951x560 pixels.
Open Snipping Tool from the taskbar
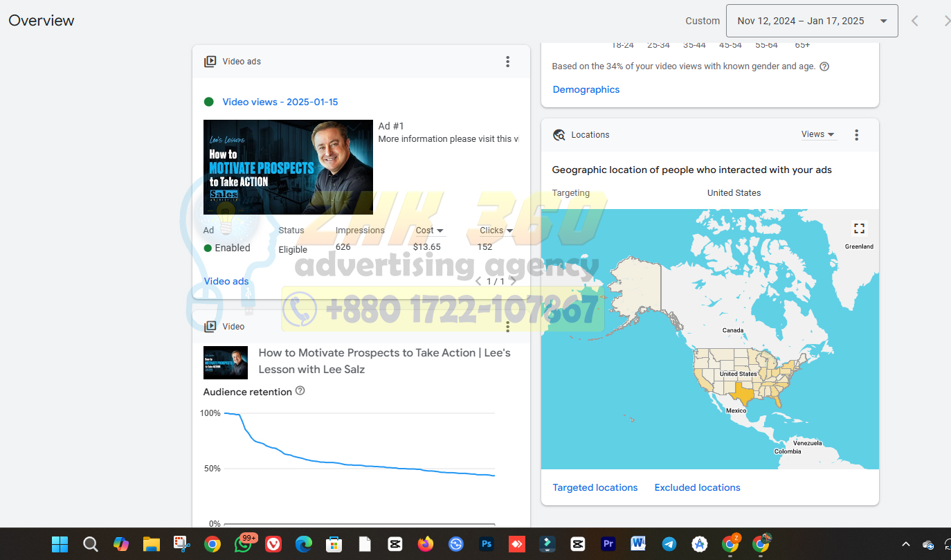click(182, 544)
